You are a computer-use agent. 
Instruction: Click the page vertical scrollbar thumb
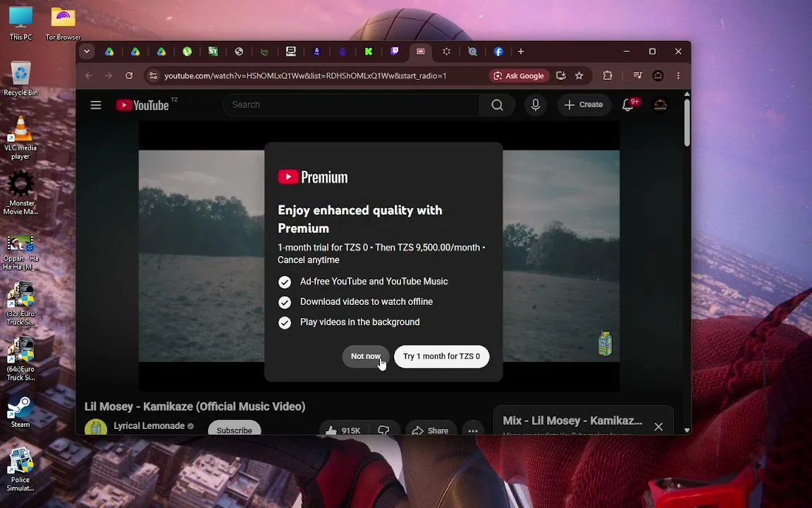point(687,122)
